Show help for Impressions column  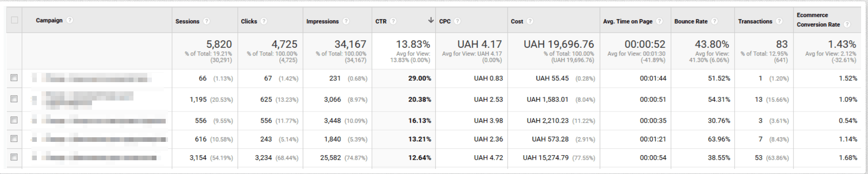(346, 21)
